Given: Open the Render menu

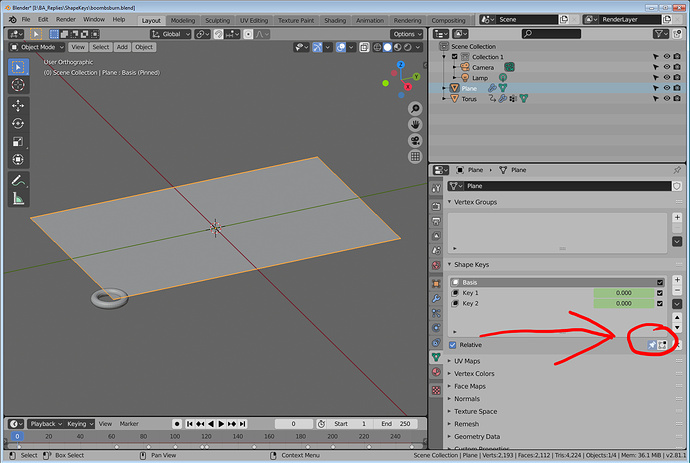Looking at the screenshot, I should pyautogui.click(x=66, y=19).
